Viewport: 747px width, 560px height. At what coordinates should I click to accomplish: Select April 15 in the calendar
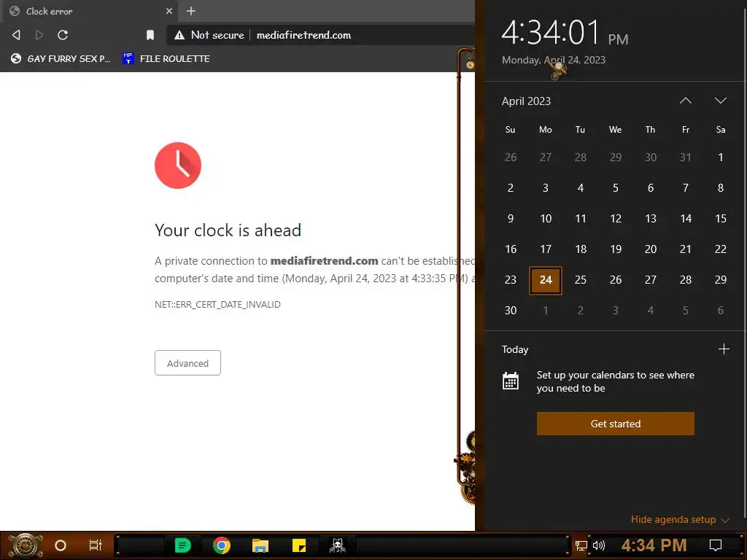pos(720,219)
